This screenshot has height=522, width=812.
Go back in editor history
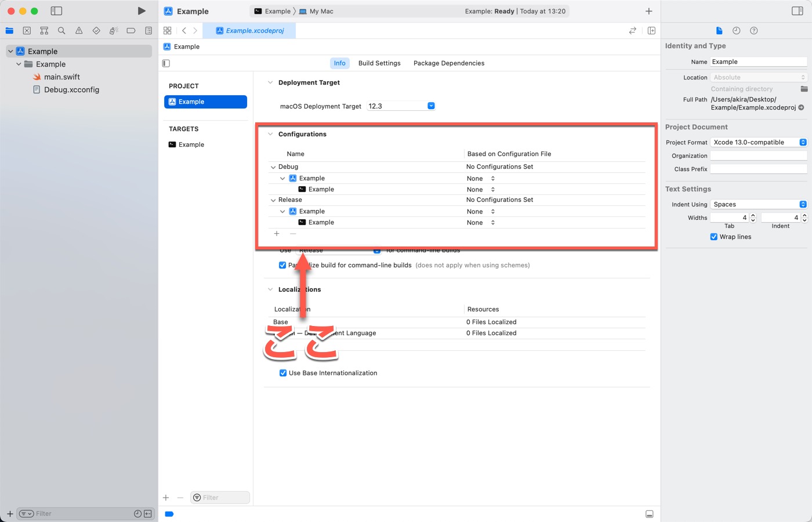[x=184, y=31]
